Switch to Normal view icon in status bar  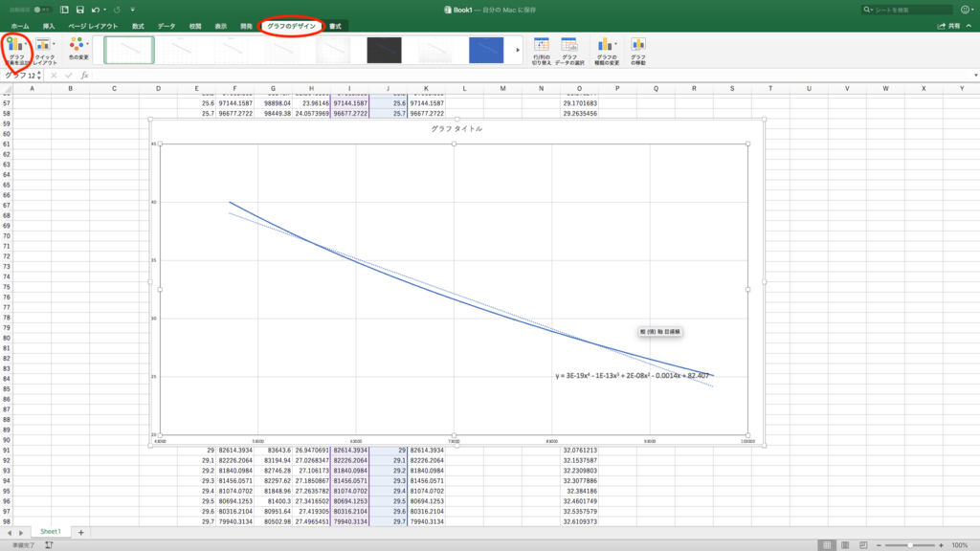pyautogui.click(x=827, y=545)
